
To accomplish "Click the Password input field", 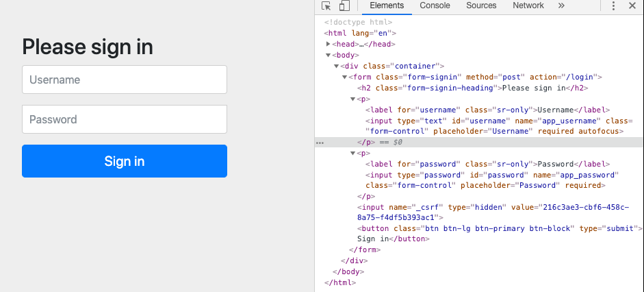I will pyautogui.click(x=125, y=119).
